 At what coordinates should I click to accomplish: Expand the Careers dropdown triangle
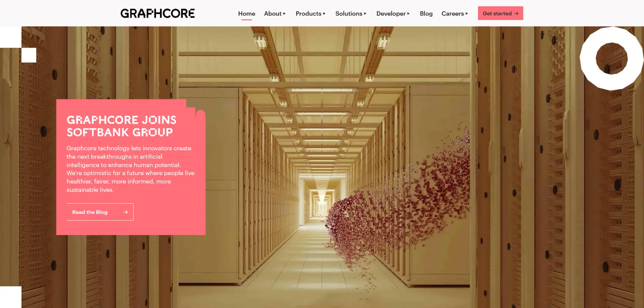(x=467, y=14)
